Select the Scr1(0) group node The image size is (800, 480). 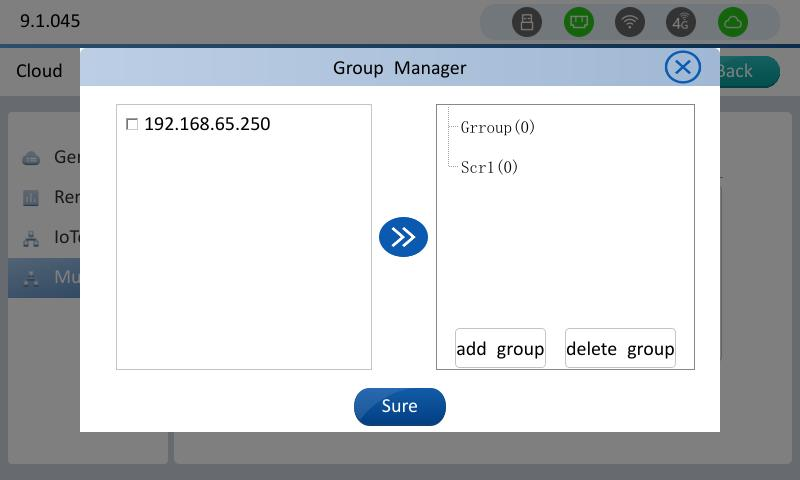click(x=489, y=168)
